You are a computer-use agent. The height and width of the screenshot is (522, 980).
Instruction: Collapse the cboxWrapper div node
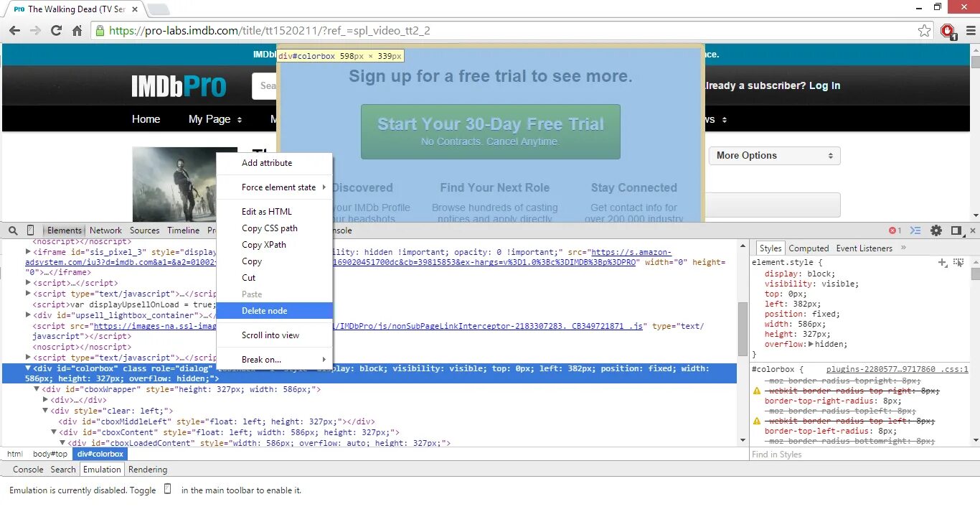click(x=37, y=389)
